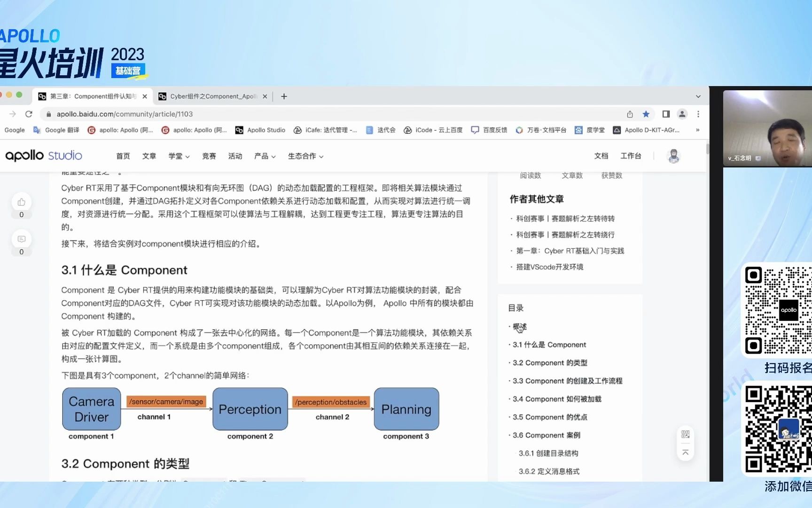Open 竞赛 navigation item
The width and height of the screenshot is (812, 508).
(209, 156)
